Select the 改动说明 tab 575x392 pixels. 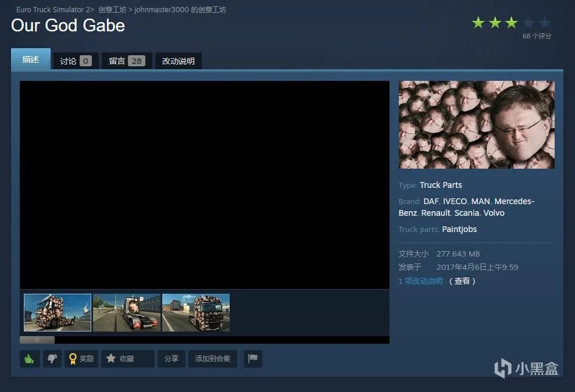[x=178, y=60]
